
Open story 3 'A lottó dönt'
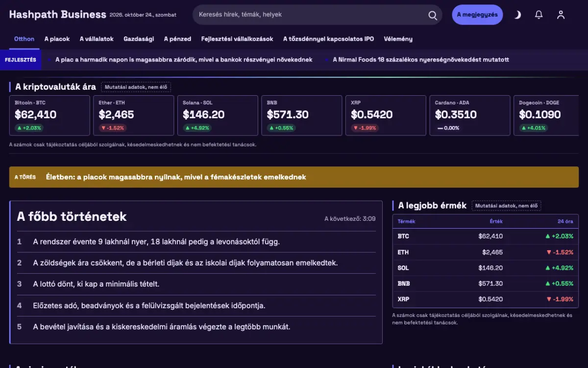click(196, 284)
